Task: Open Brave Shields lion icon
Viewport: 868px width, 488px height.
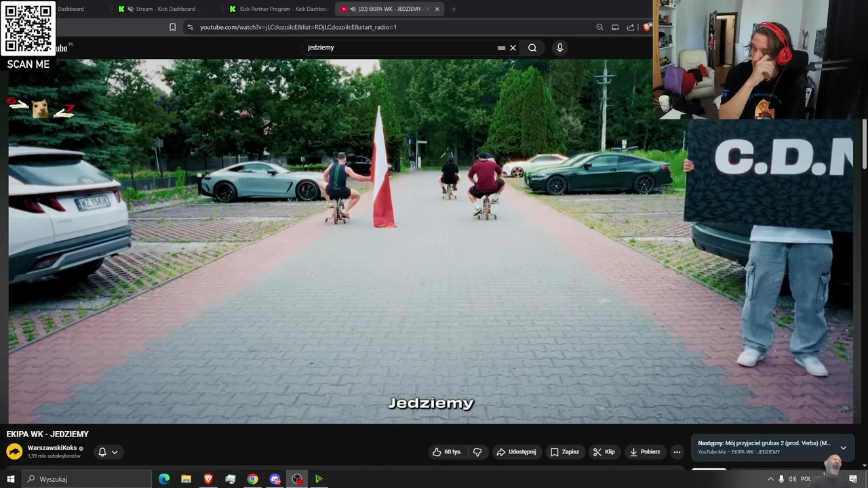Action: (x=647, y=27)
